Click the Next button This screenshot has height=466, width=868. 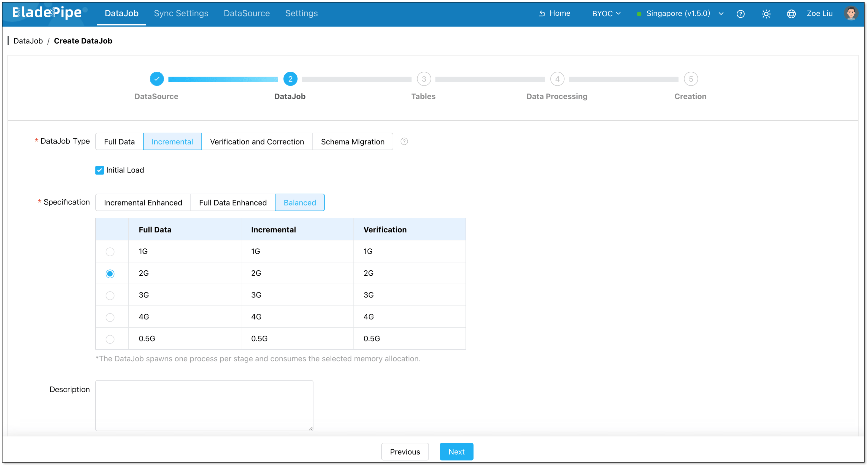(456, 452)
